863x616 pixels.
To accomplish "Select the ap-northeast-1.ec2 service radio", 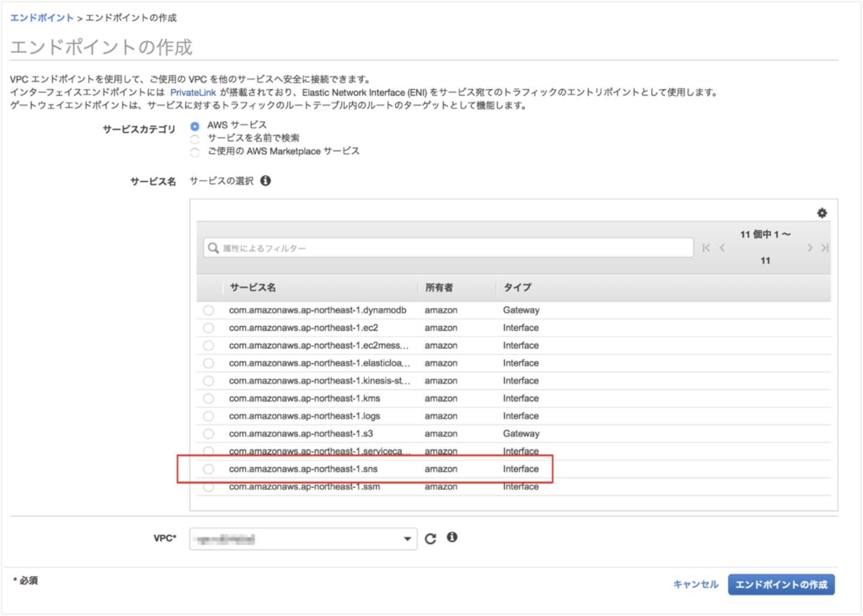I will click(x=209, y=328).
